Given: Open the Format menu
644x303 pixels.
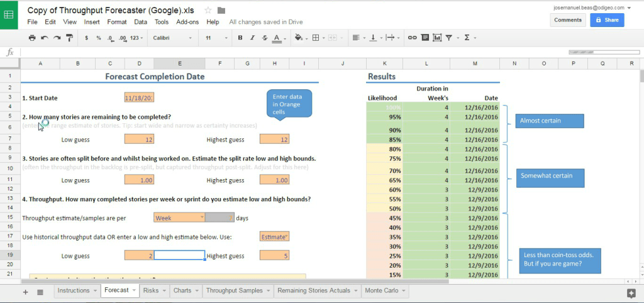Looking at the screenshot, I should pyautogui.click(x=116, y=22).
